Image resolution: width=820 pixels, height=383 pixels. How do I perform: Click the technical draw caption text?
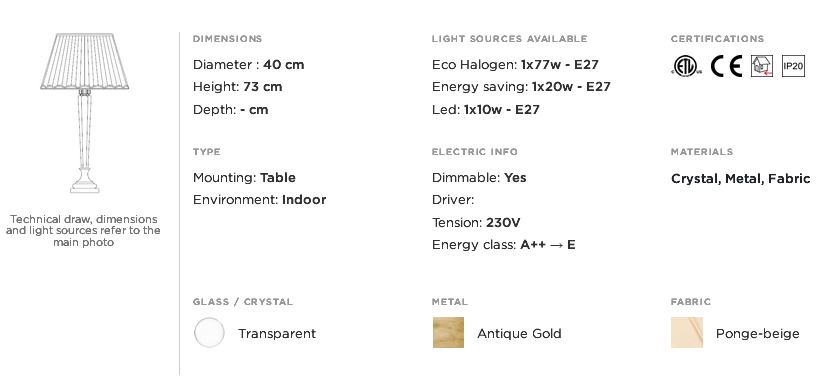pyautogui.click(x=83, y=231)
